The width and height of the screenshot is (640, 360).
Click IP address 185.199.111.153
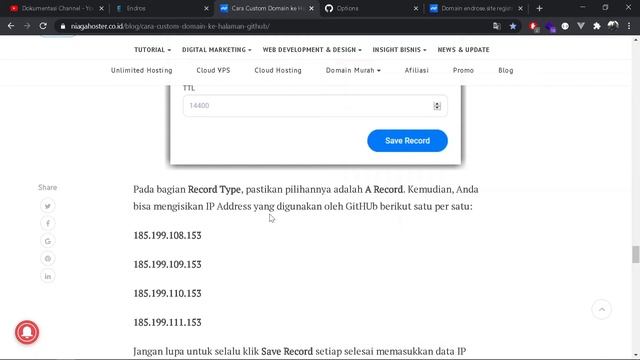pos(167,322)
